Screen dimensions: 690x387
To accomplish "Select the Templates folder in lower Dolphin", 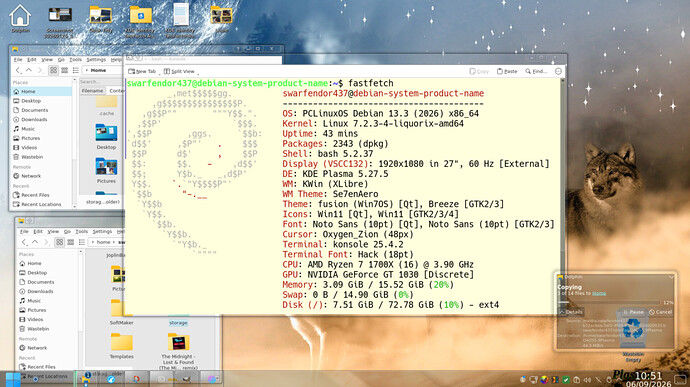I will click(x=121, y=346).
